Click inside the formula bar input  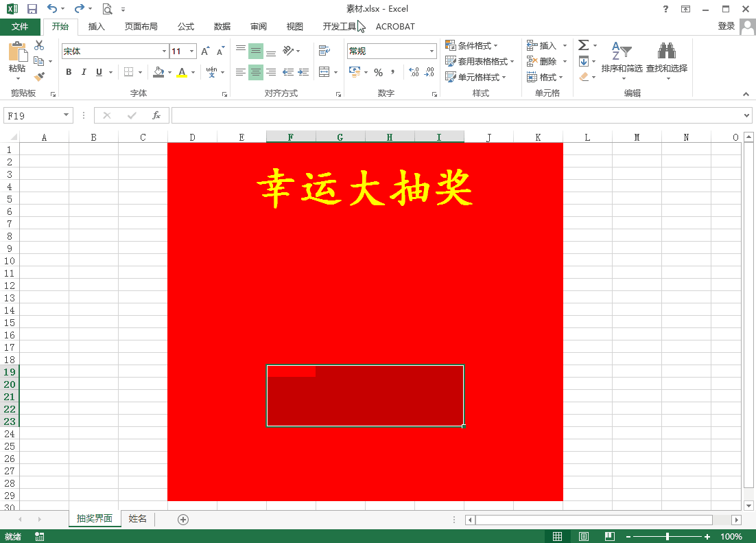458,115
